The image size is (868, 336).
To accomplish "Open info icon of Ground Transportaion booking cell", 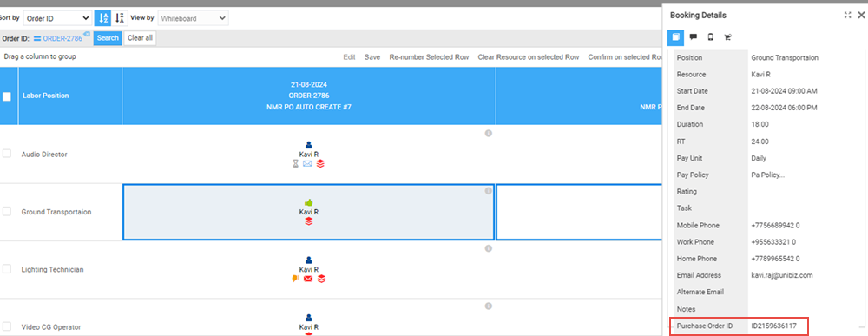I will pyautogui.click(x=488, y=191).
